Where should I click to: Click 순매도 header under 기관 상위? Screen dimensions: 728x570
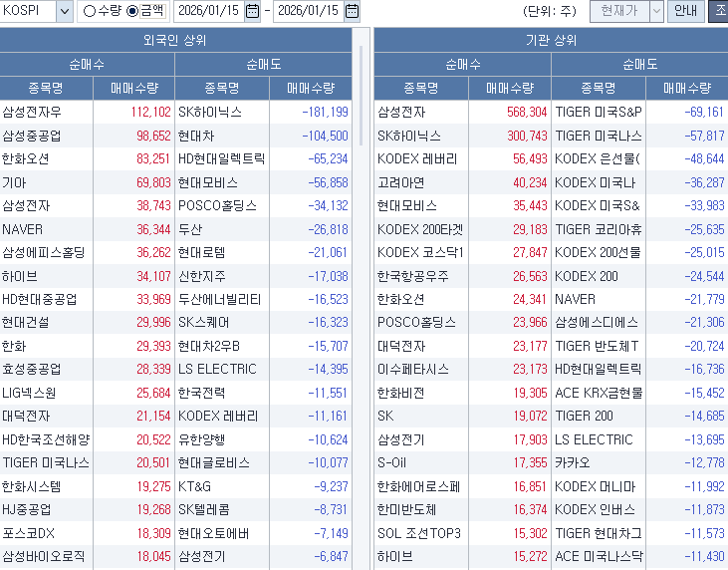coord(640,64)
